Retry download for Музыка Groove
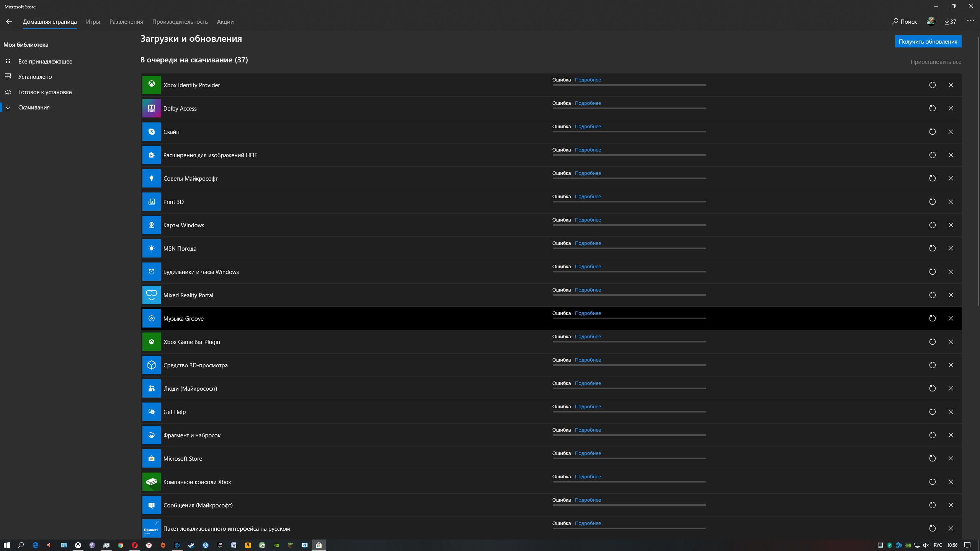The width and height of the screenshot is (980, 551). point(932,318)
